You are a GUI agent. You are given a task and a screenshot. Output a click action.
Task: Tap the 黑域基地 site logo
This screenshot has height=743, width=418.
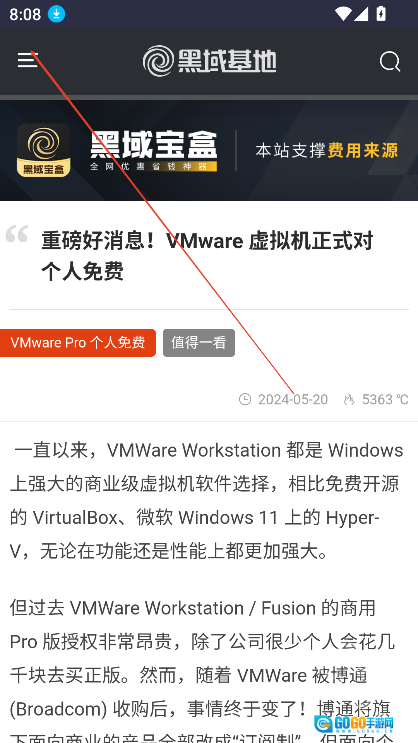(x=209, y=61)
